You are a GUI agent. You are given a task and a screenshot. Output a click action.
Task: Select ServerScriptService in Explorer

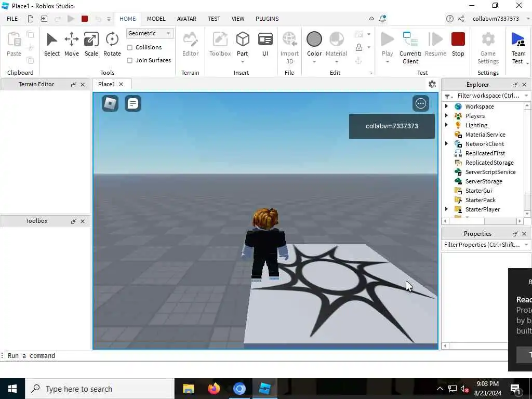[490, 172]
